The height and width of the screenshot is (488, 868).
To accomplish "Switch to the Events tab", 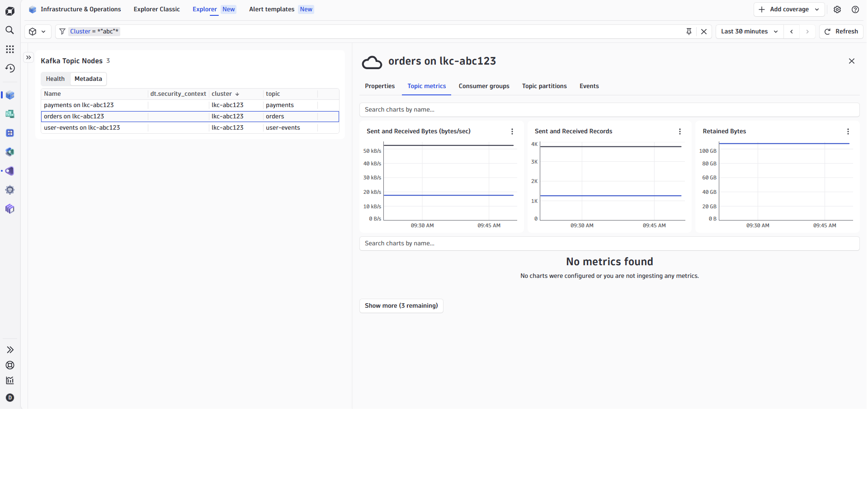I will click(589, 86).
